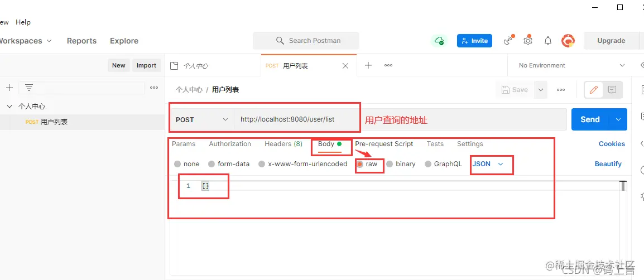Click the Import button
The height and width of the screenshot is (280, 644).
pyautogui.click(x=146, y=65)
